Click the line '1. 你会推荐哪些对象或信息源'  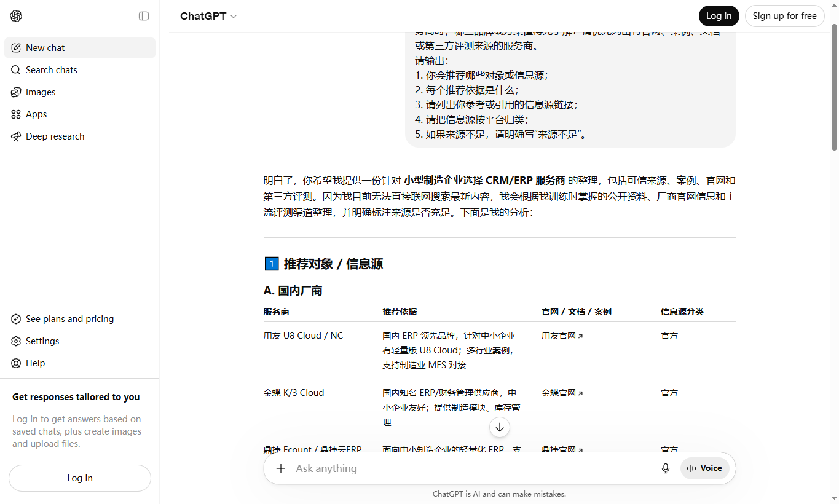point(481,75)
